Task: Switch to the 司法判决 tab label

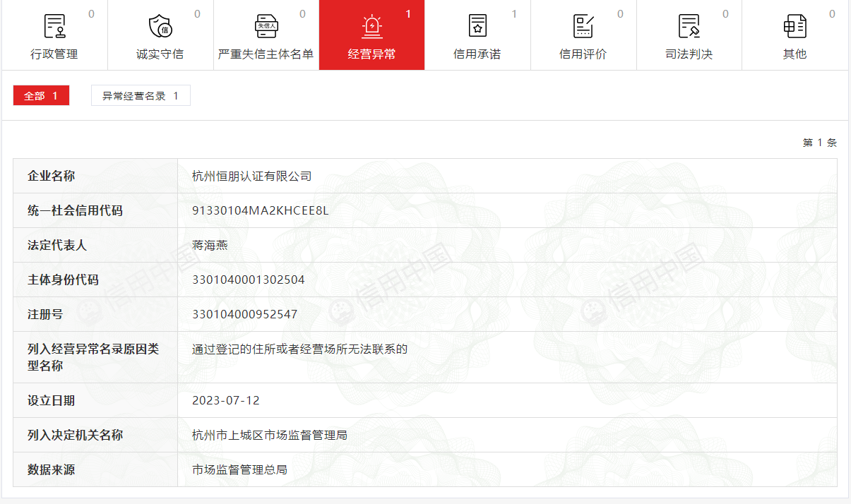Action: click(689, 54)
